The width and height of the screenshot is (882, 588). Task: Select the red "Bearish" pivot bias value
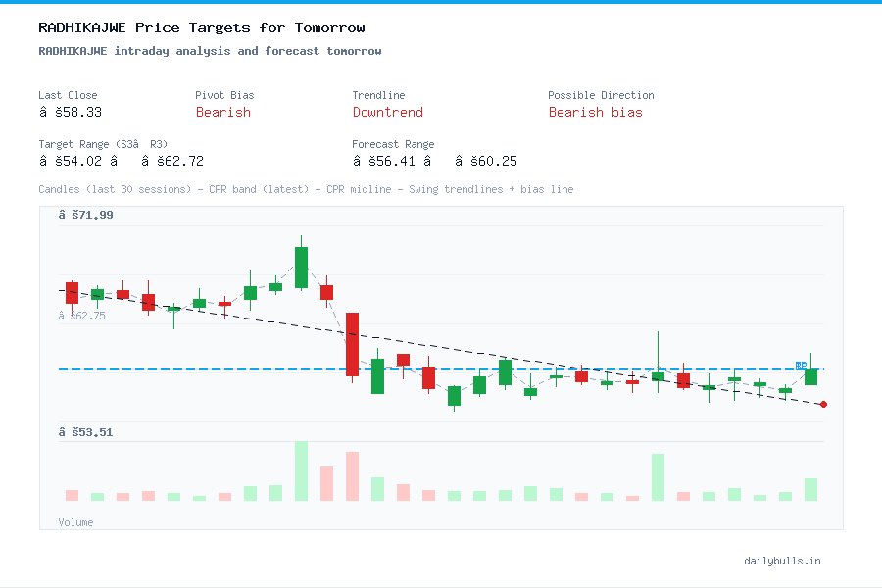coord(223,112)
